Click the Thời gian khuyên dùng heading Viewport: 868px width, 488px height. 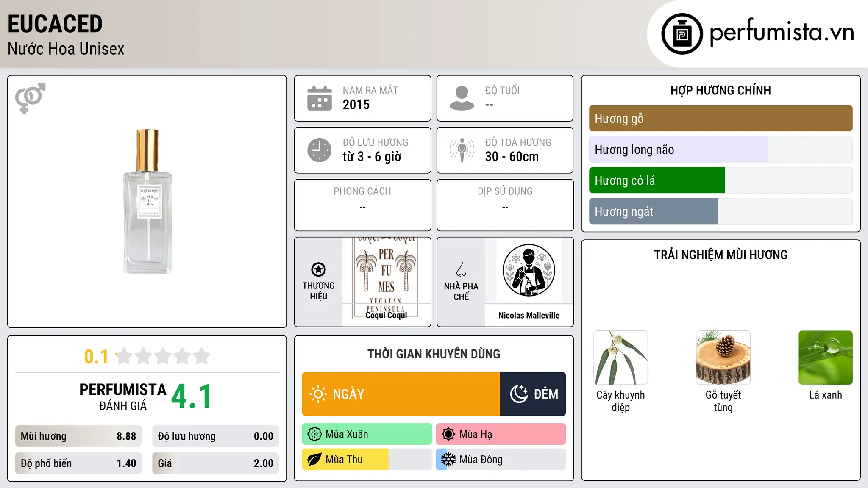[x=434, y=354]
